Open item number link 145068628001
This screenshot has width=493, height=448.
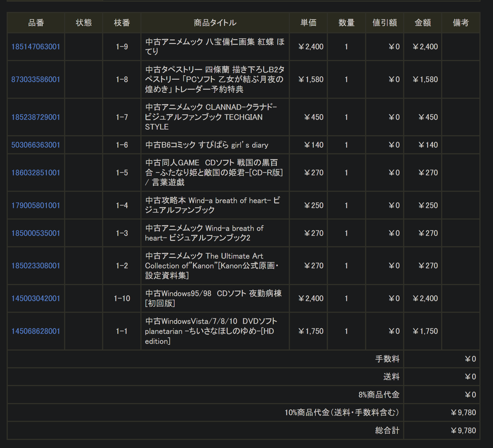(x=36, y=331)
